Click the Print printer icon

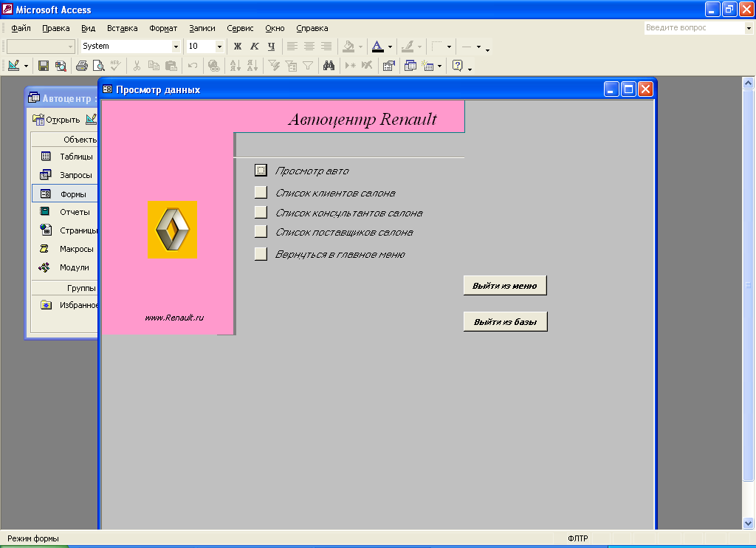(82, 66)
